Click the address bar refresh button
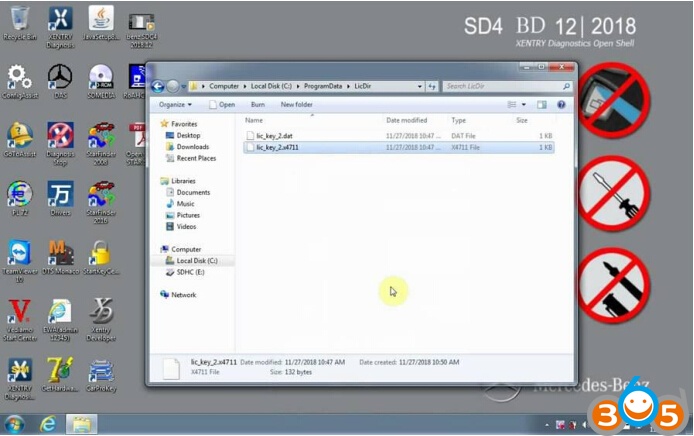The image size is (694, 436). [432, 86]
